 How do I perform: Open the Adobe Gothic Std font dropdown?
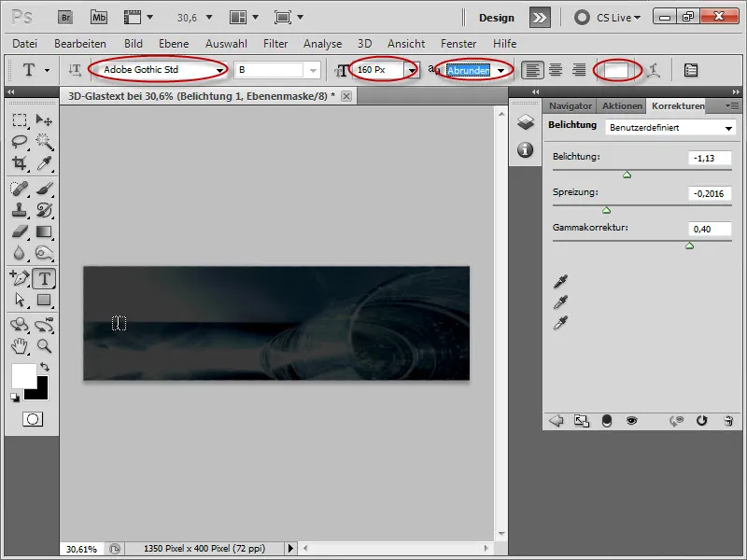click(x=220, y=71)
